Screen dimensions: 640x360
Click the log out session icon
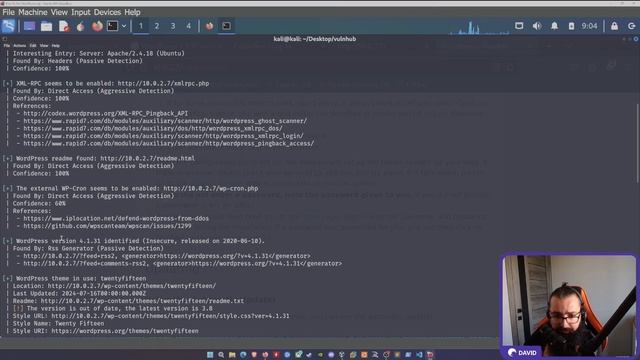tap(631, 26)
